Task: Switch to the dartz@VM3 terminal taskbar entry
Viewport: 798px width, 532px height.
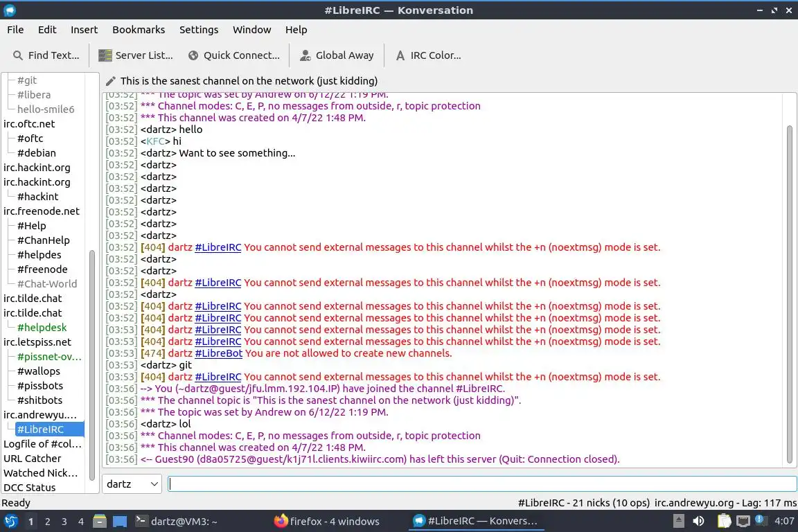Action: pyautogui.click(x=177, y=522)
